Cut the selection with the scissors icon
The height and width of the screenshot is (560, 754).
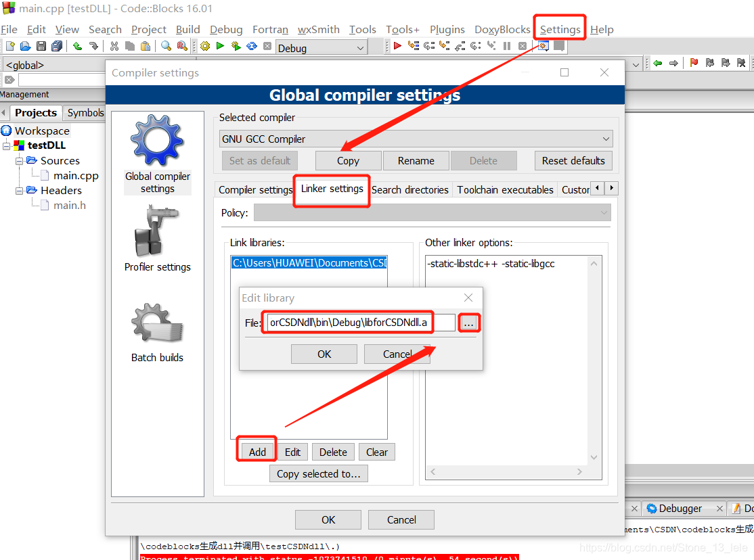pyautogui.click(x=114, y=46)
